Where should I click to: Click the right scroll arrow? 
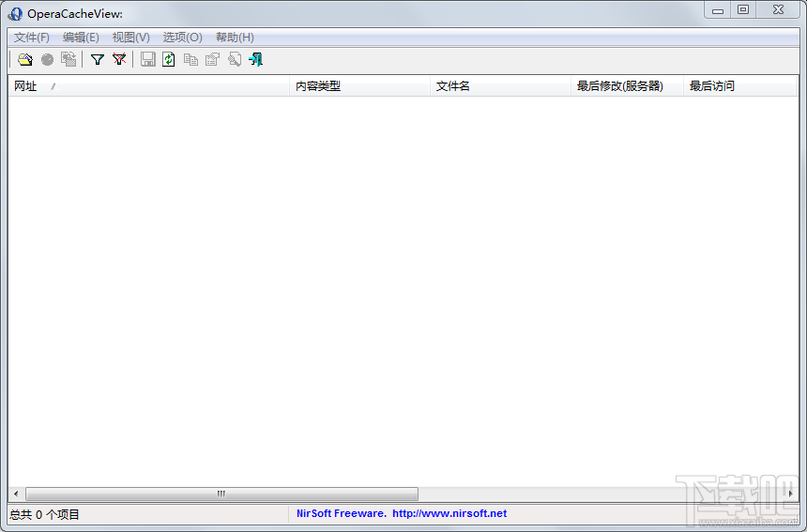791,494
